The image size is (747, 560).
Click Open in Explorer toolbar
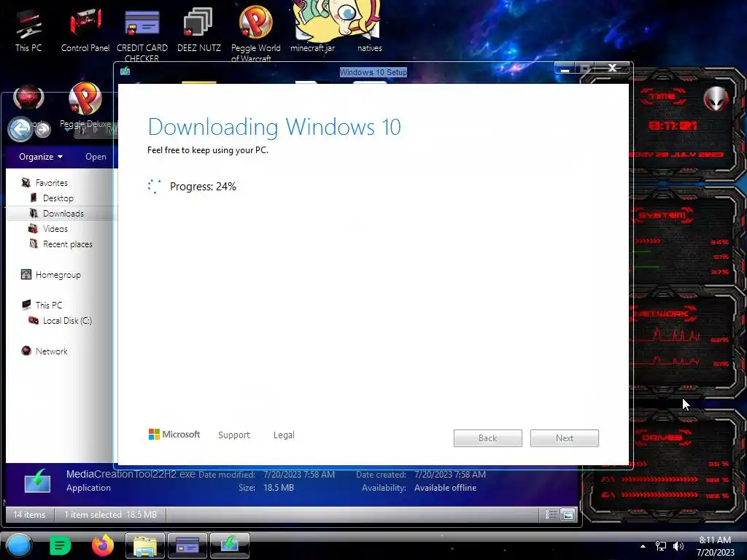[x=96, y=157]
